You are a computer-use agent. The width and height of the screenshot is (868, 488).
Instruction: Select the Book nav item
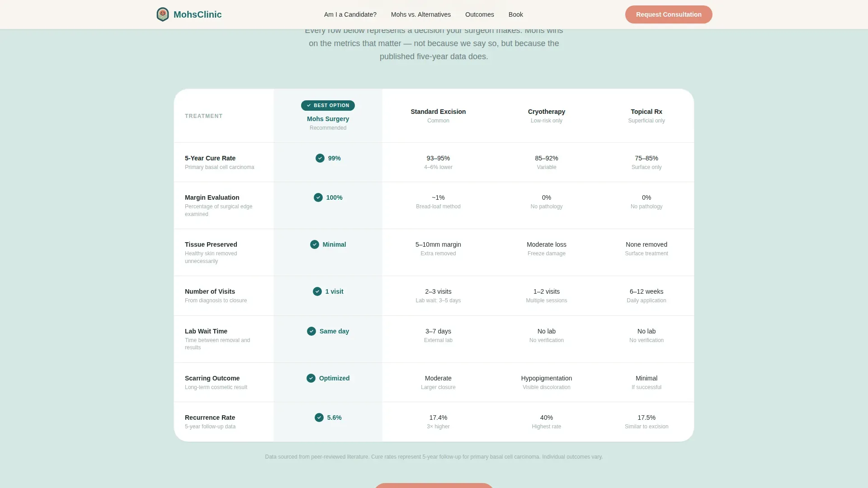516,14
